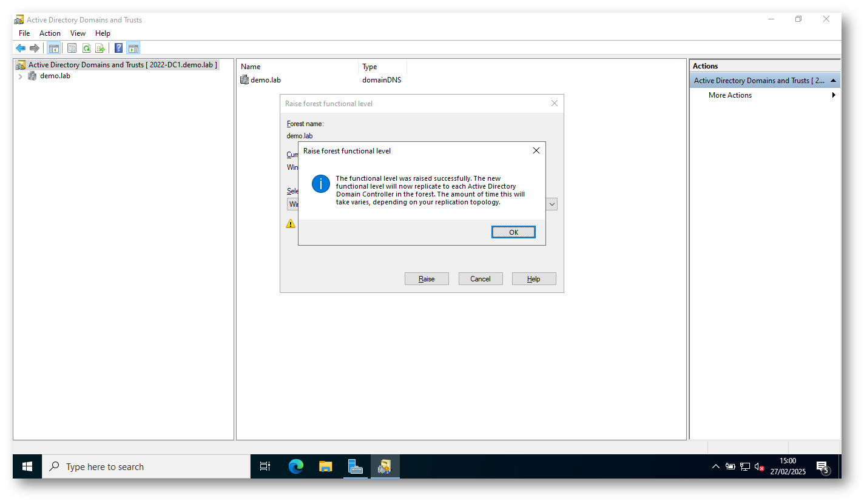Open Task View on the taskbar

click(265, 466)
